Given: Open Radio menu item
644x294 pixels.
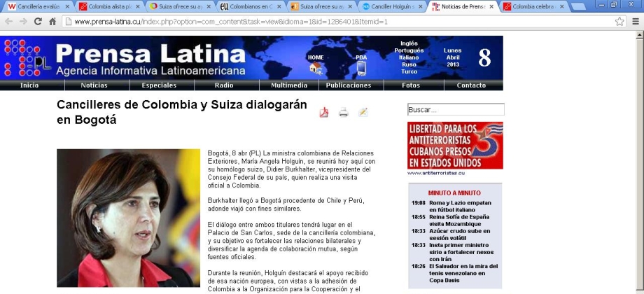Looking at the screenshot, I should (x=224, y=85).
